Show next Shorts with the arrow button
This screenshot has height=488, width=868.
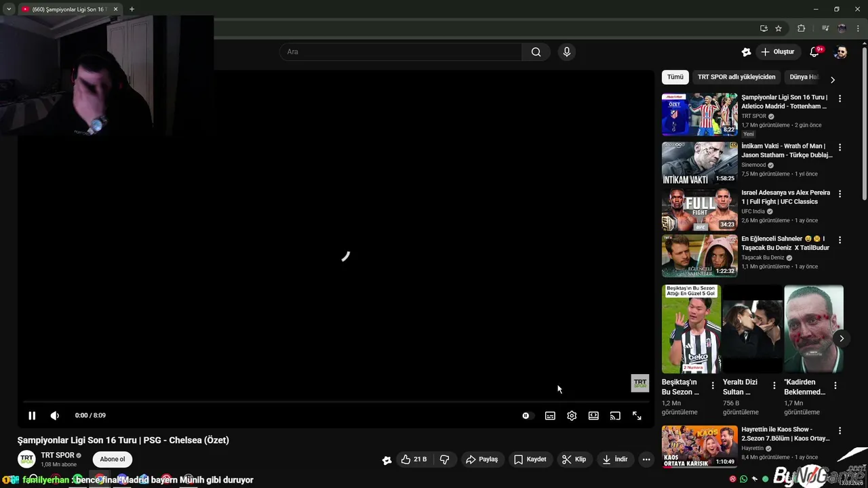[x=842, y=338]
